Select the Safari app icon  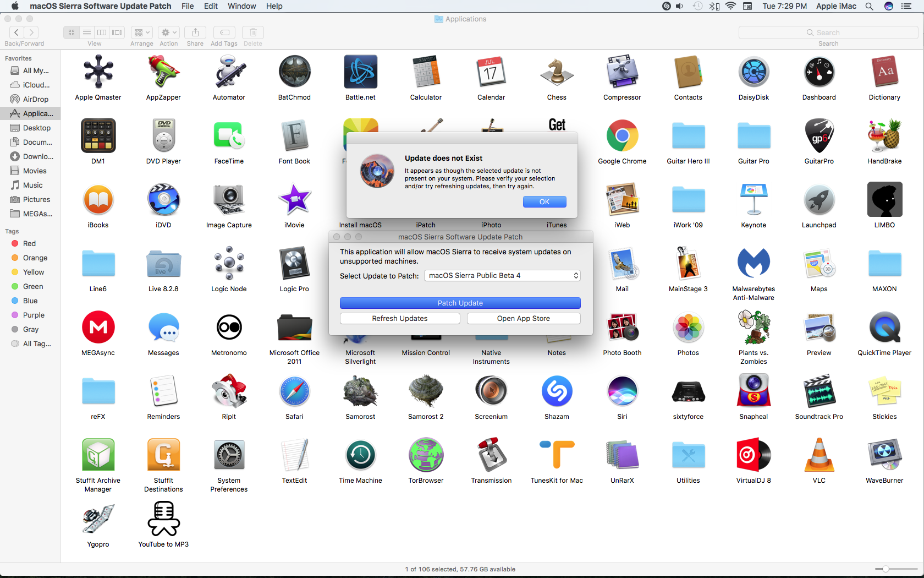(294, 391)
